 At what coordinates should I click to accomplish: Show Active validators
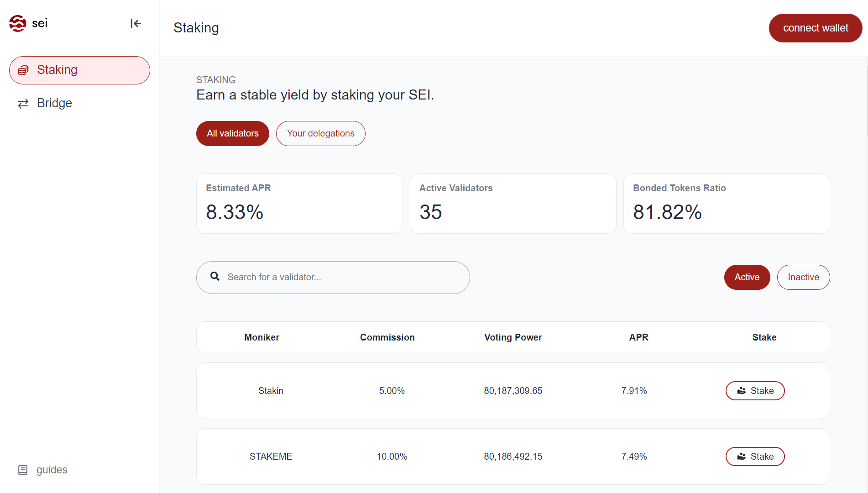(747, 277)
